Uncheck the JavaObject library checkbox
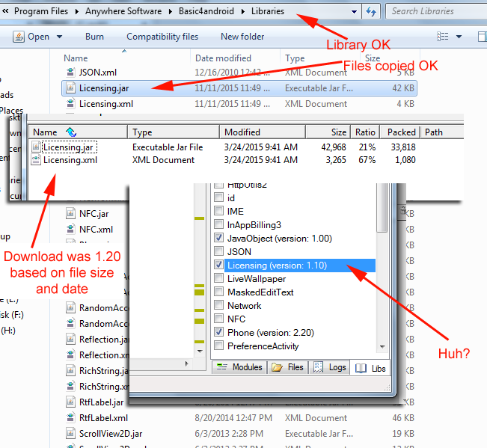This screenshot has height=448, width=487. [218, 238]
